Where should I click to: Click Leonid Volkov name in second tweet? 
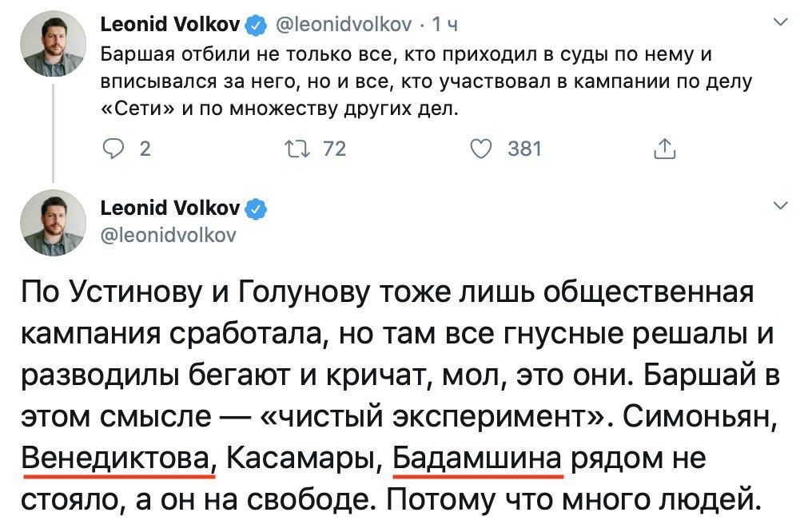pyautogui.click(x=170, y=208)
